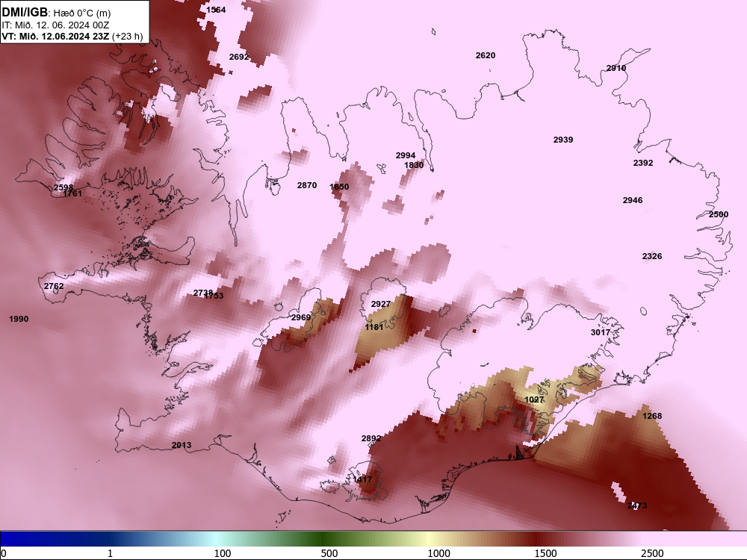Click the 2500 value on the east coast

(x=719, y=214)
